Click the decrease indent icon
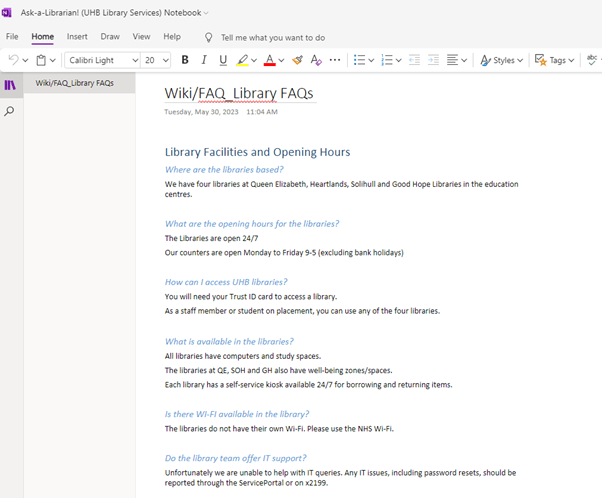 (x=413, y=60)
